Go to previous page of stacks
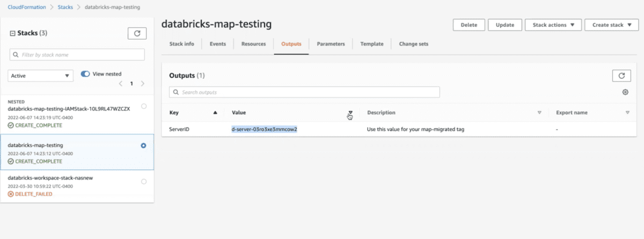Screen dimensions: 644x239 tap(121, 84)
